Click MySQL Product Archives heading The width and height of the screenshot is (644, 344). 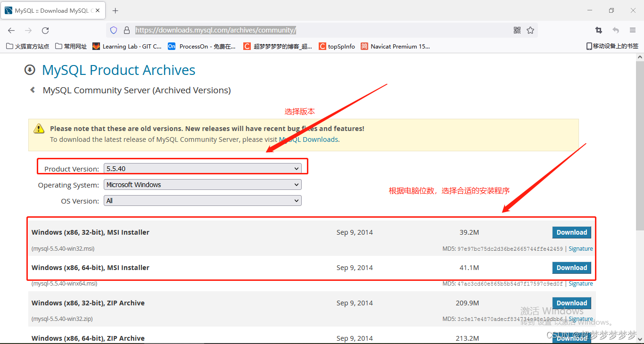pyautogui.click(x=119, y=70)
